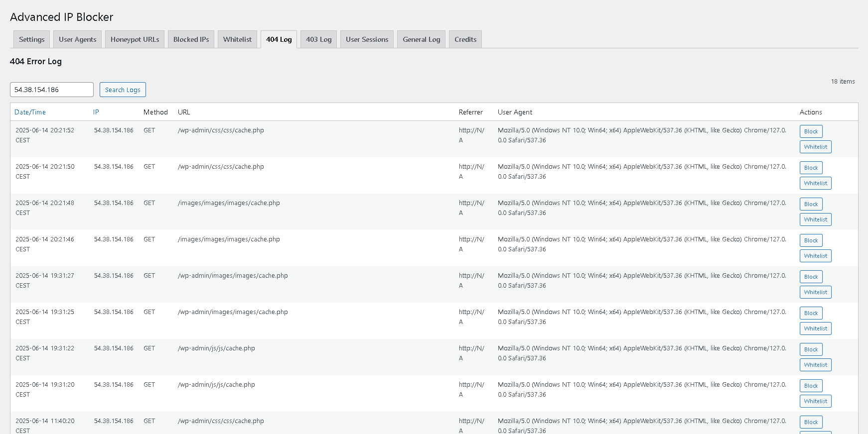
Task: Open the Whitelist tab
Action: 237,39
